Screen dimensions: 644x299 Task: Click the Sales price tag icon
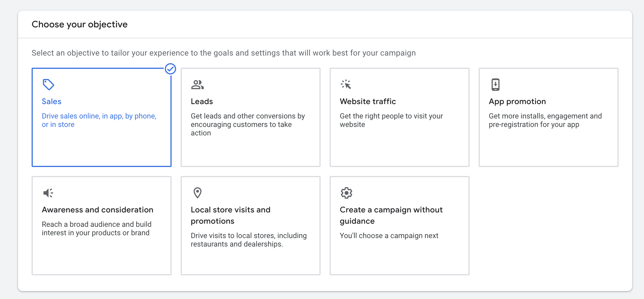click(48, 84)
